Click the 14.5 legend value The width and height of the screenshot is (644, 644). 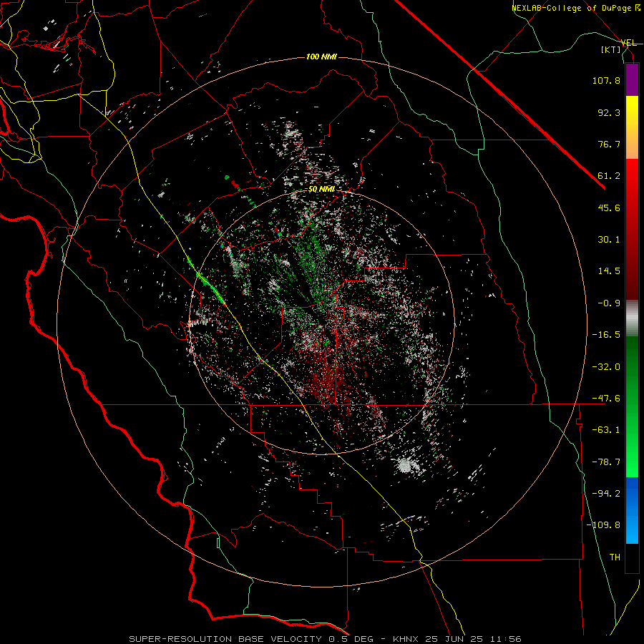point(609,271)
